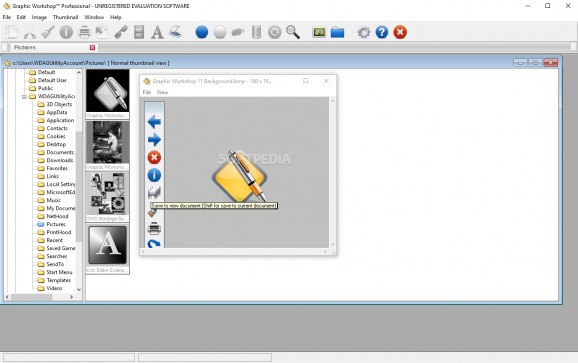Open the Image menu
The image size is (578, 363).
click(x=39, y=17)
